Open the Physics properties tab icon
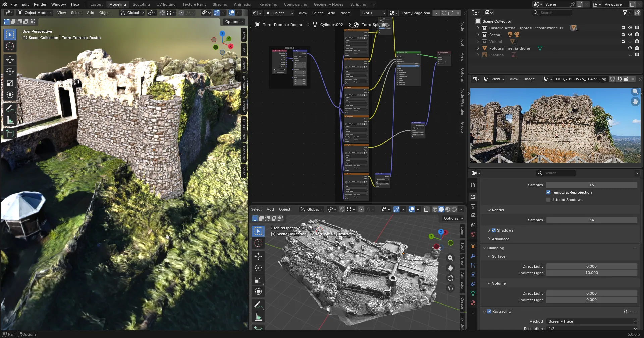 [473, 275]
